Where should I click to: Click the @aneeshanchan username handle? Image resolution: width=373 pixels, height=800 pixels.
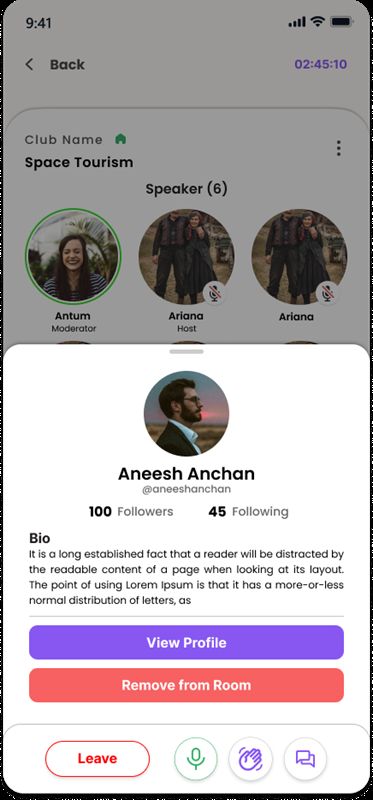coord(186,489)
